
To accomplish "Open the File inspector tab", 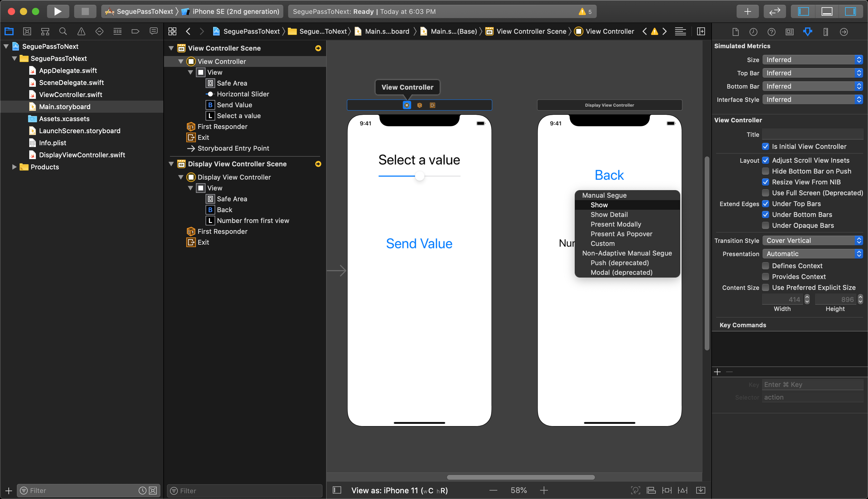I will pyautogui.click(x=735, y=32).
